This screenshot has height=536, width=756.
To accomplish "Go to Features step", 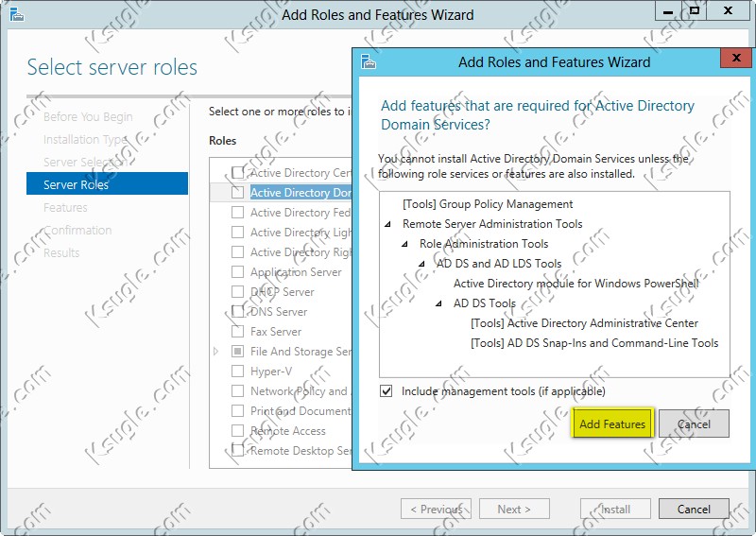I will coord(65,207).
